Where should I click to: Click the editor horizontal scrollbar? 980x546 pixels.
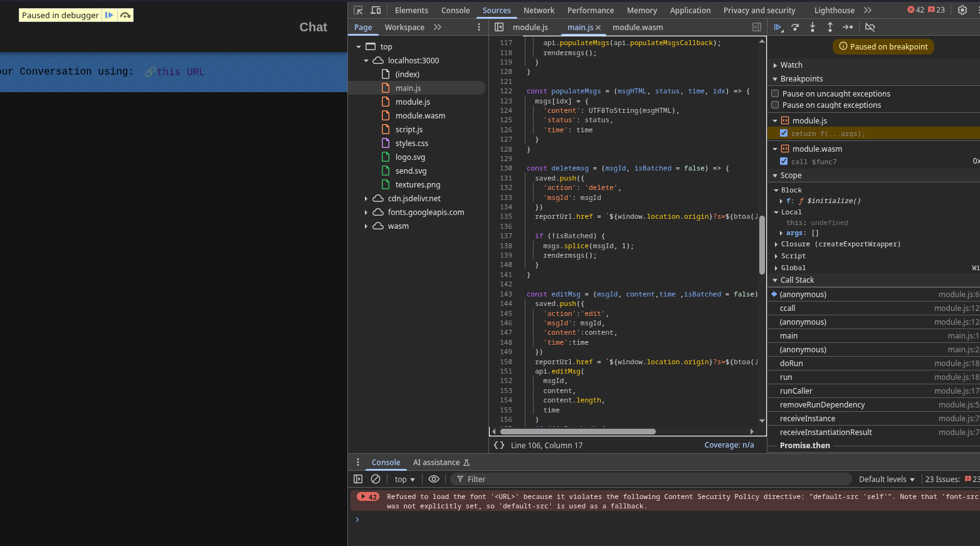coord(577,431)
